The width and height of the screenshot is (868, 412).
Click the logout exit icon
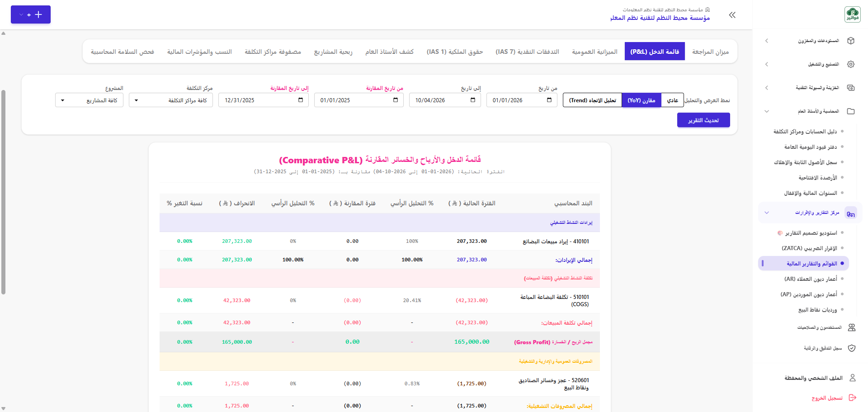pyautogui.click(x=853, y=398)
